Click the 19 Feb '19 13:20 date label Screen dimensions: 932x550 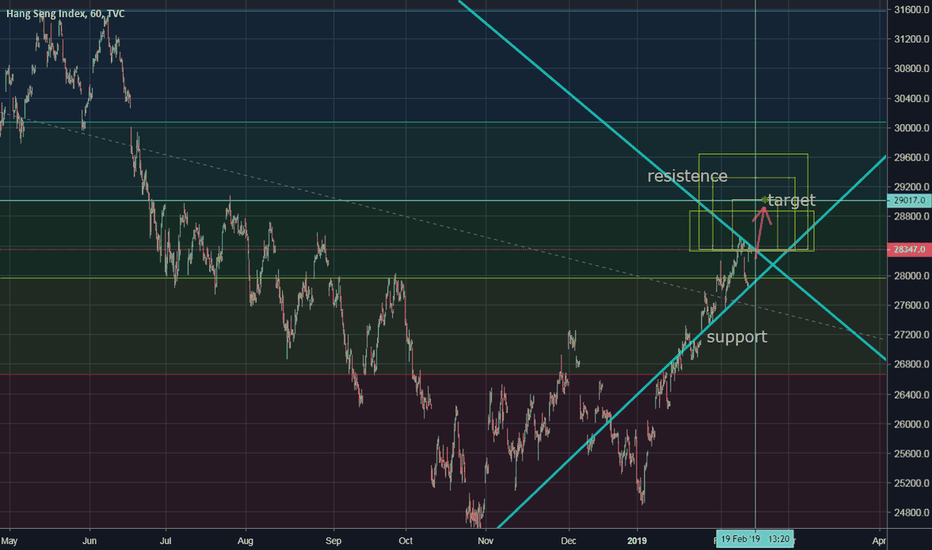[x=755, y=539]
